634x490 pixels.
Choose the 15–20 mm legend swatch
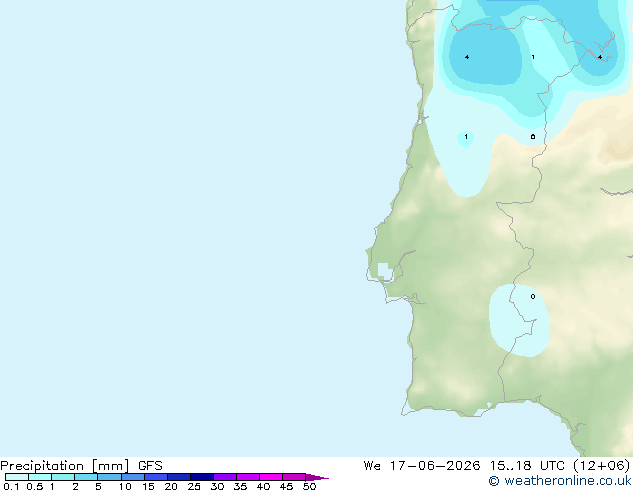pos(156,477)
